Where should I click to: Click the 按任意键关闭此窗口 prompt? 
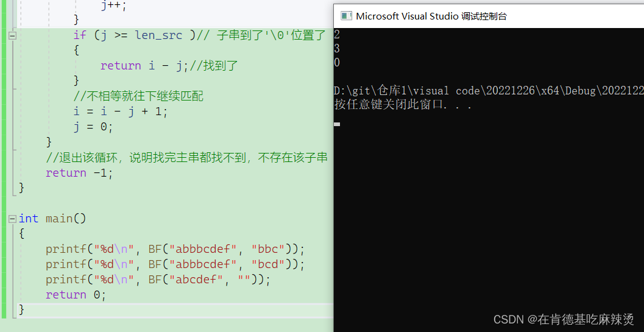[x=403, y=105]
